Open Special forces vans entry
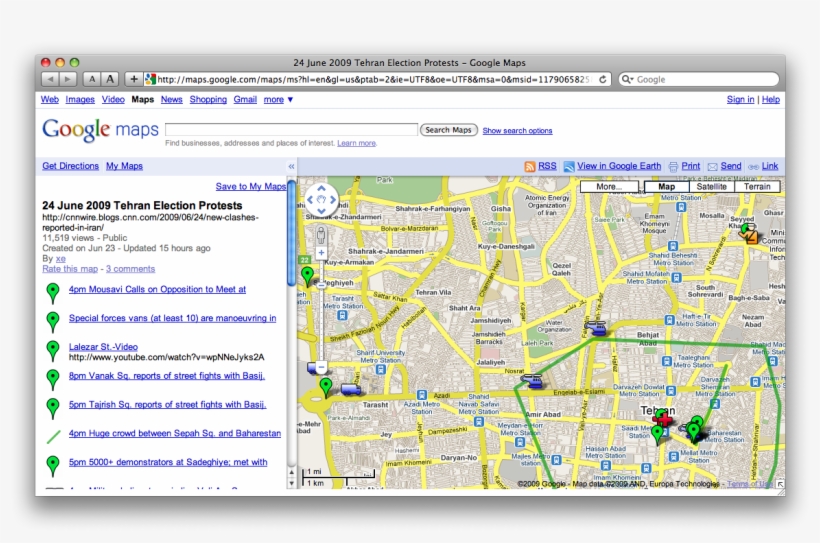This screenshot has width=820, height=543. click(173, 318)
